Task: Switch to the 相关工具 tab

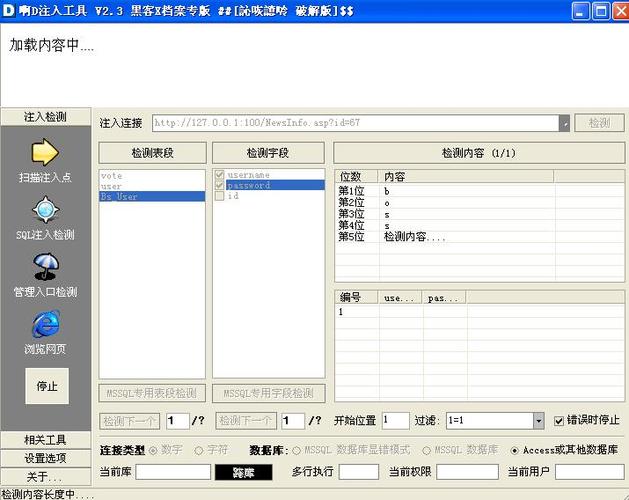Action: (x=45, y=440)
